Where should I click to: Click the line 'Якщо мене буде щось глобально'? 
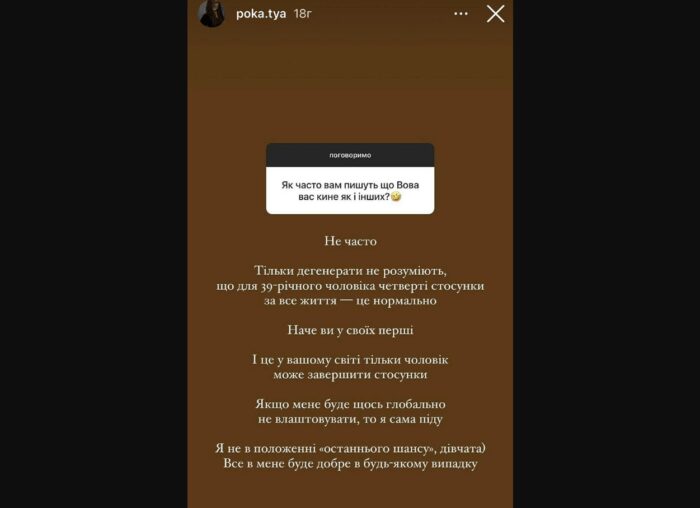pos(350,404)
